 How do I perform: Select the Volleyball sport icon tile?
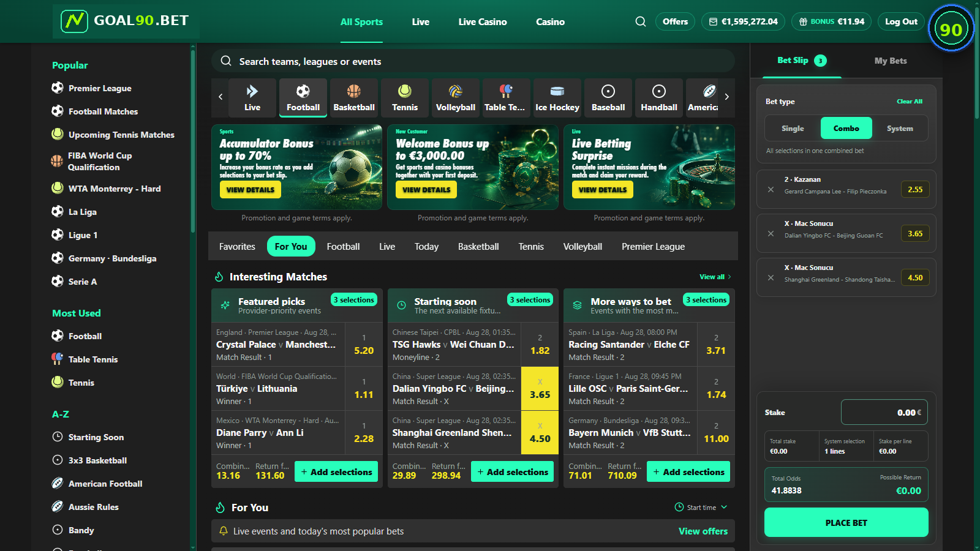pyautogui.click(x=456, y=97)
